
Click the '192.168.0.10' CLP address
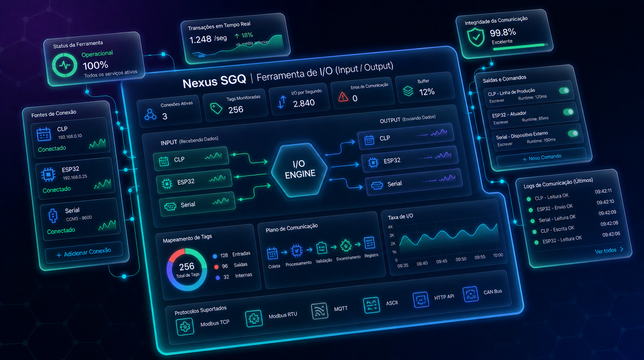70,136
